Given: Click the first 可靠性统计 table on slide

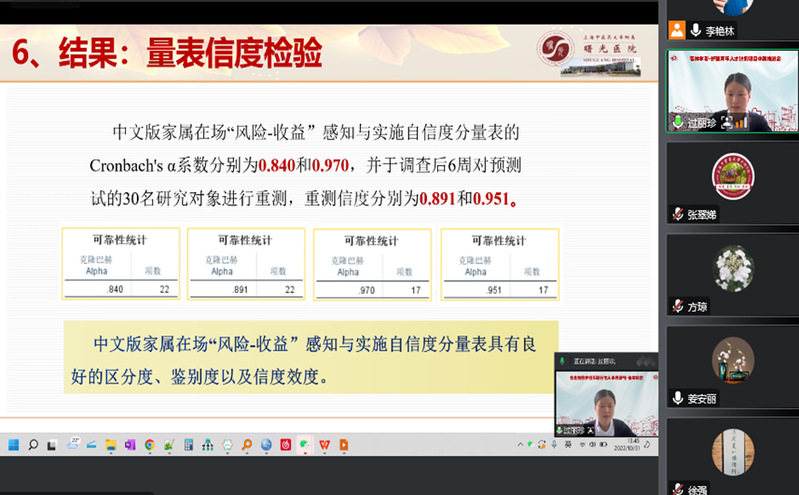Looking at the screenshot, I should point(120,264).
